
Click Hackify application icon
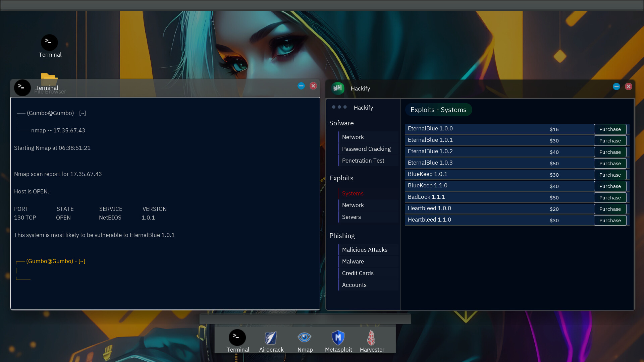pos(338,87)
